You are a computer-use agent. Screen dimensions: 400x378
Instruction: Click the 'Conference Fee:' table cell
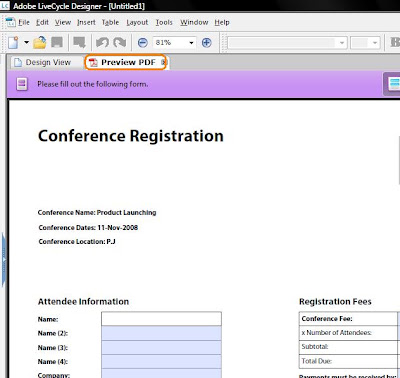[348, 319]
